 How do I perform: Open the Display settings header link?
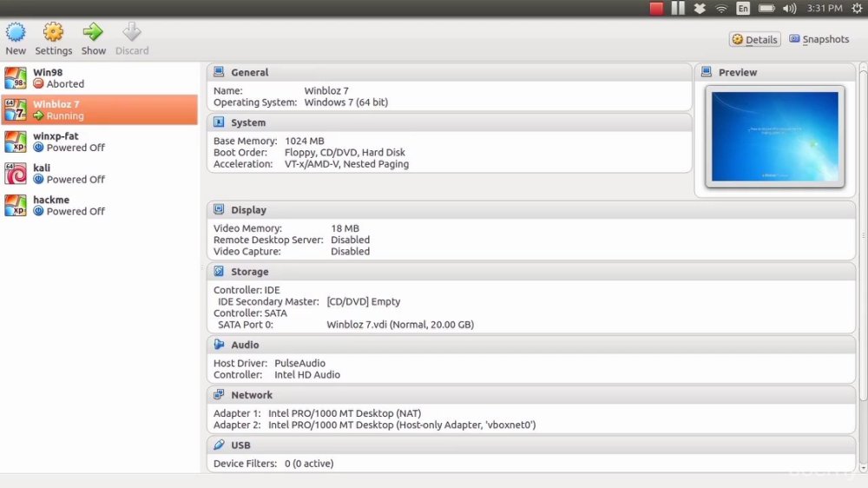(248, 210)
